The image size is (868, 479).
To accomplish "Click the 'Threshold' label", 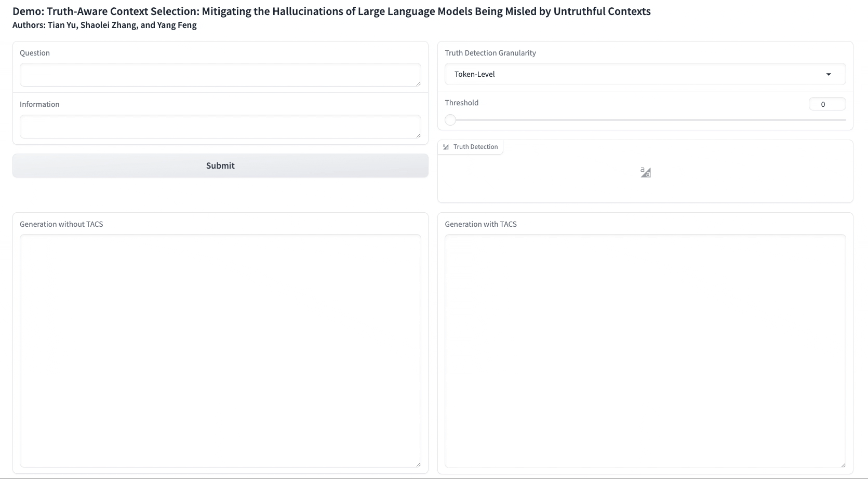I will tap(462, 103).
